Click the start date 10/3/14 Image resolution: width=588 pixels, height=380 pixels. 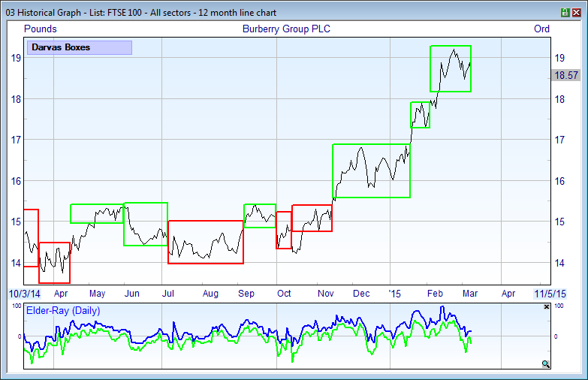24,294
